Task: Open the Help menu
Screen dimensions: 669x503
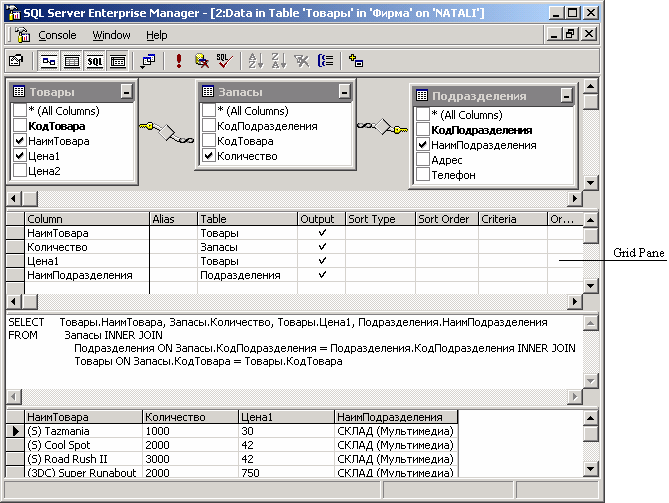Action: tap(157, 35)
